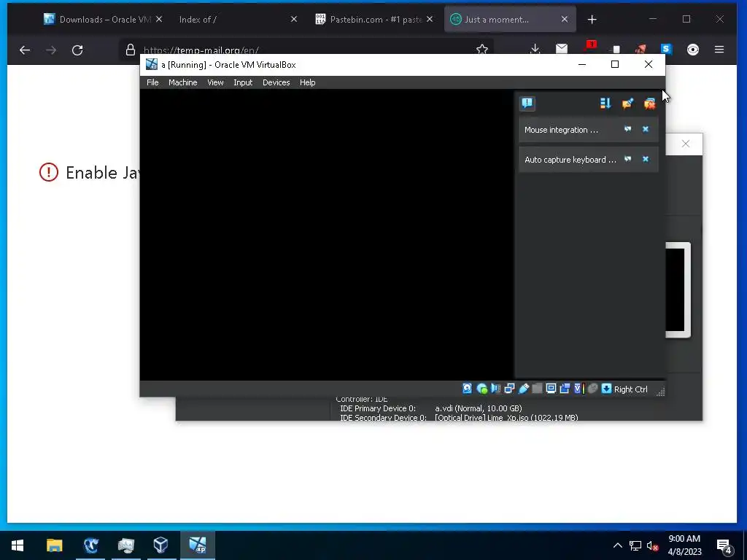Expand details of Auto capture keyboard notification

pos(627,159)
